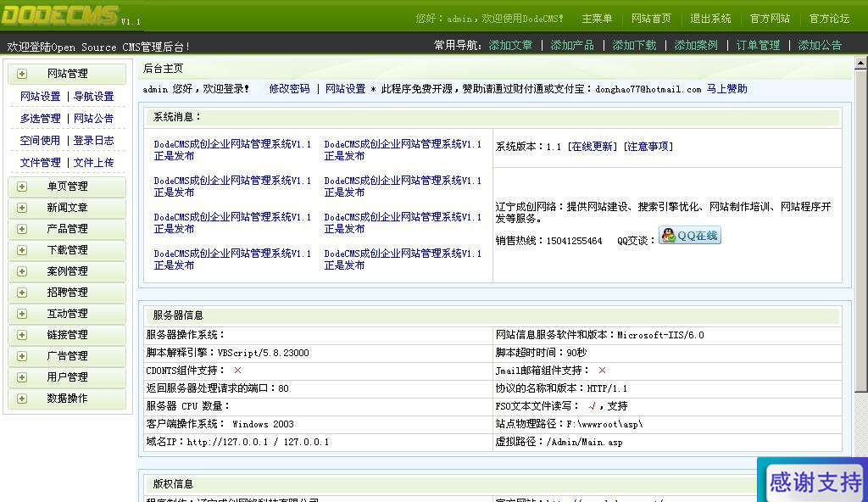Open 登录日志 in the left sidebar

pyautogui.click(x=93, y=141)
